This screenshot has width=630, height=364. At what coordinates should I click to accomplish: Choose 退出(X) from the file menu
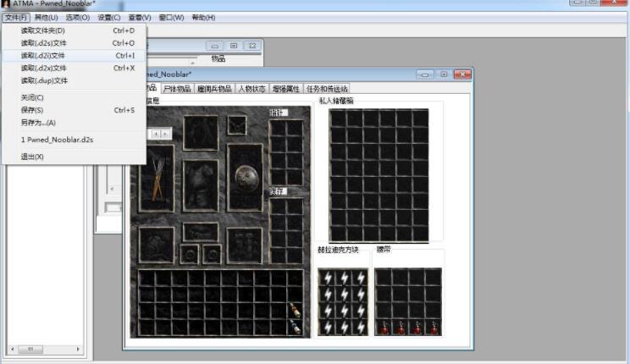coord(74,157)
